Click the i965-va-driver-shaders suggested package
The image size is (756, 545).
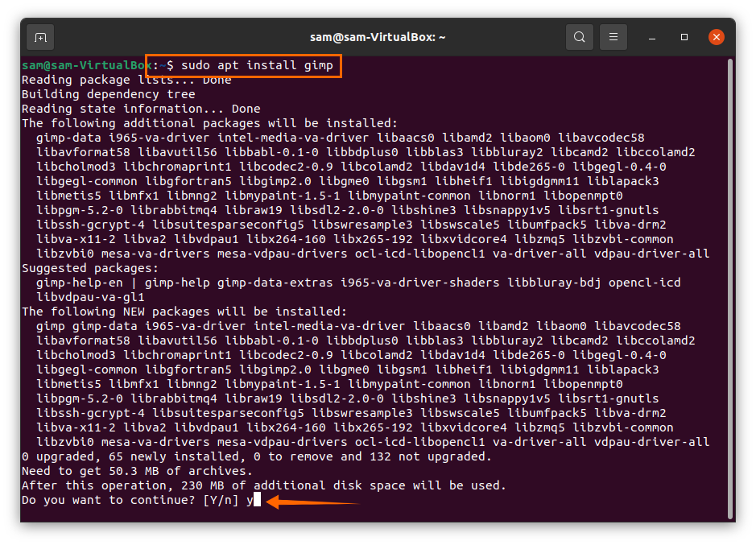[x=420, y=283]
